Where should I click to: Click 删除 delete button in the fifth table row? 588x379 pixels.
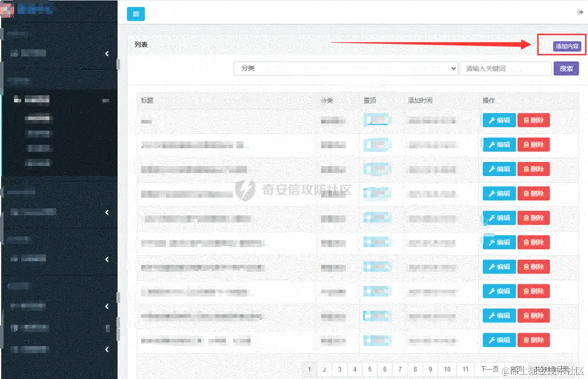[533, 218]
